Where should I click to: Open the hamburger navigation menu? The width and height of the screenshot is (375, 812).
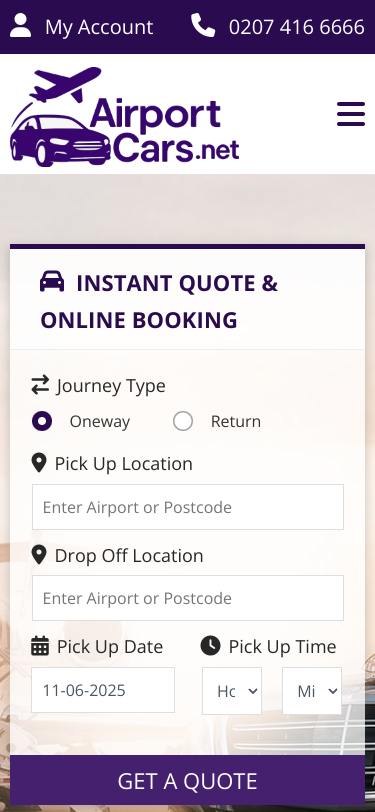(x=351, y=114)
